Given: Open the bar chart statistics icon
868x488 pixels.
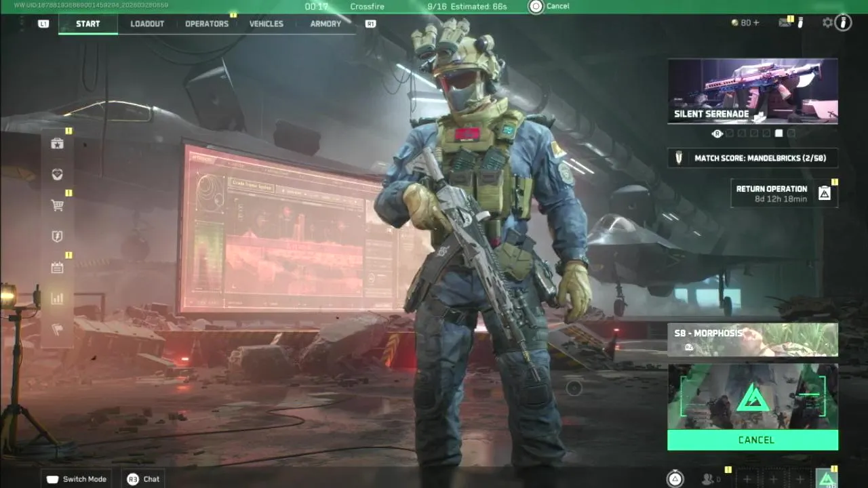Looking at the screenshot, I should [x=58, y=298].
